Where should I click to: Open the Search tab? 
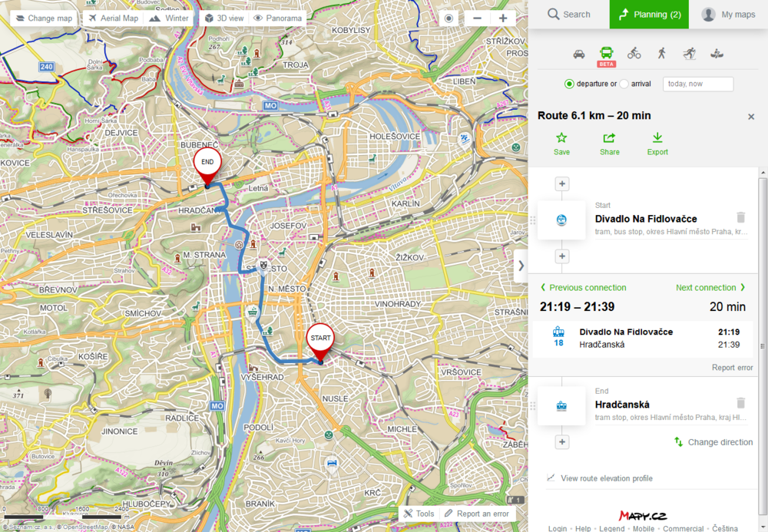point(568,14)
